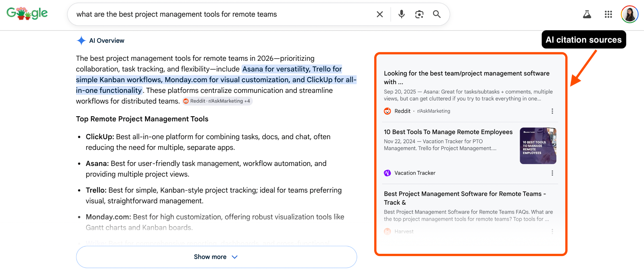Click the Monday.com: bullet label
This screenshot has width=644, height=273.
pyautogui.click(x=108, y=217)
